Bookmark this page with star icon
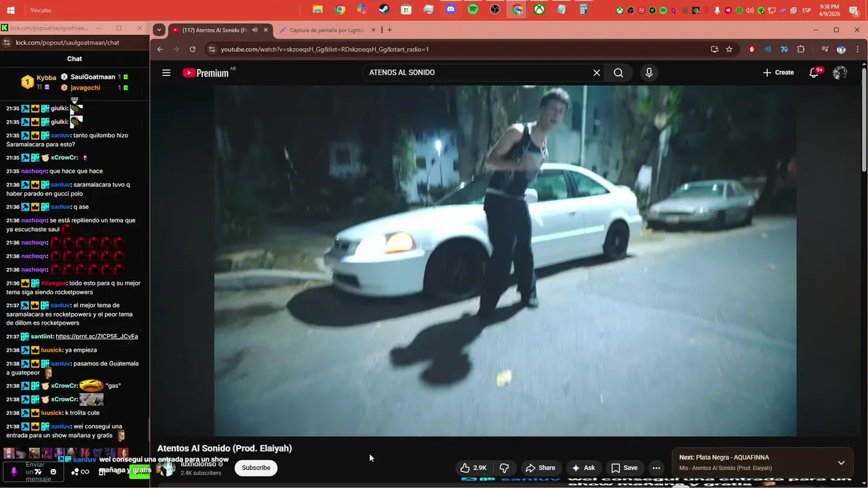Image resolution: width=868 pixels, height=488 pixels. tap(729, 49)
